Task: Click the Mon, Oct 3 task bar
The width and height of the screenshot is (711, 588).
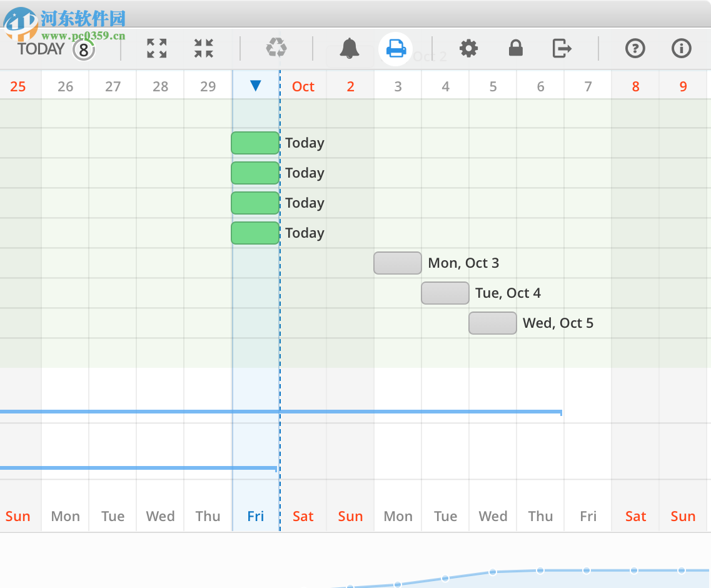Action: tap(397, 263)
